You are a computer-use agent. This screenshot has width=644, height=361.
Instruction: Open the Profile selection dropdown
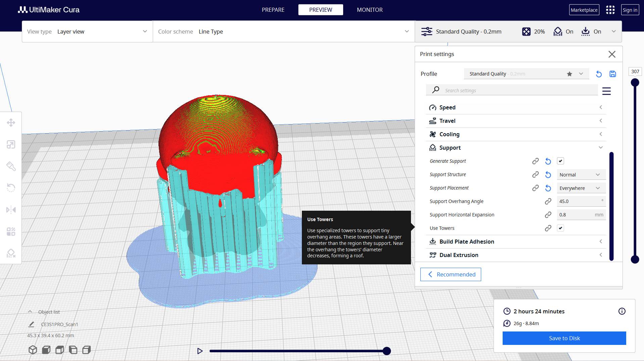click(526, 74)
